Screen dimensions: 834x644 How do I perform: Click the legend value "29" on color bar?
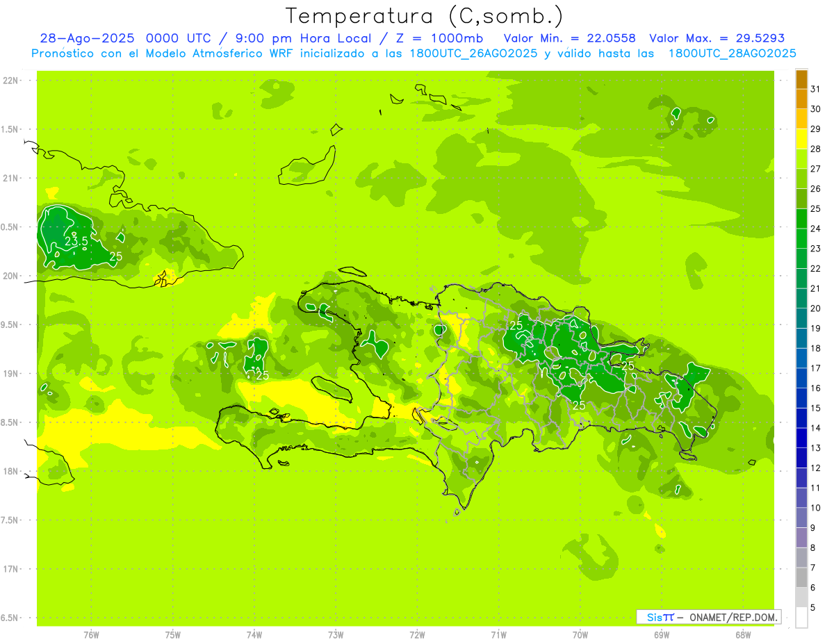pyautogui.click(x=815, y=129)
